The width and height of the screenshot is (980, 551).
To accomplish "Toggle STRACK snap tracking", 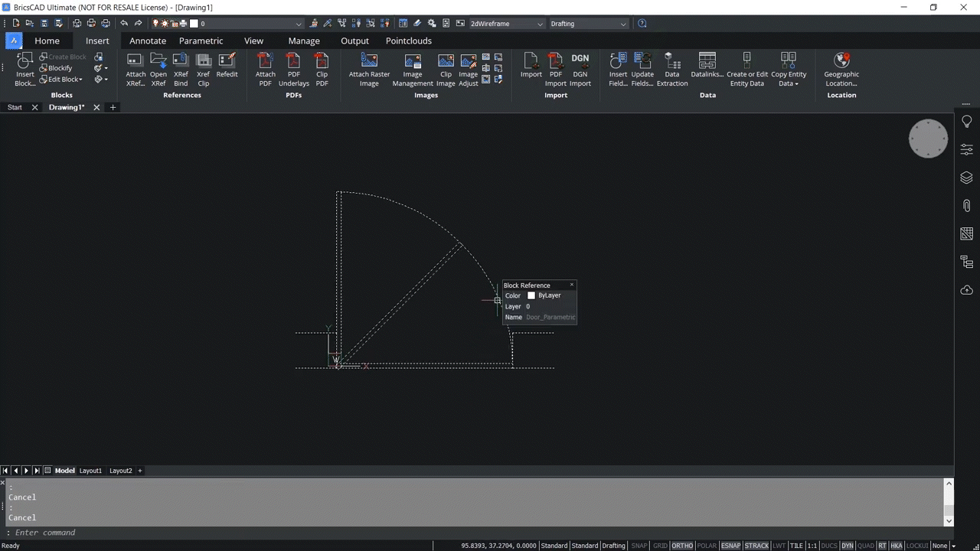I will [x=756, y=546].
